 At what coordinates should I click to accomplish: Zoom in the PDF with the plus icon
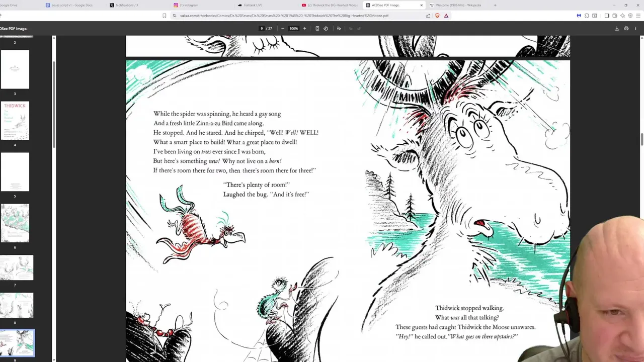(304, 29)
